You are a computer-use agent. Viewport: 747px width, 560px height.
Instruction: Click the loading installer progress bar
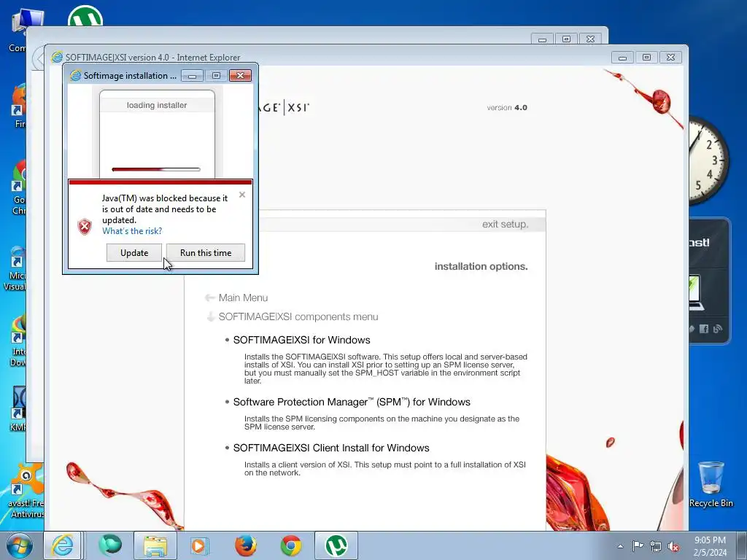156,169
